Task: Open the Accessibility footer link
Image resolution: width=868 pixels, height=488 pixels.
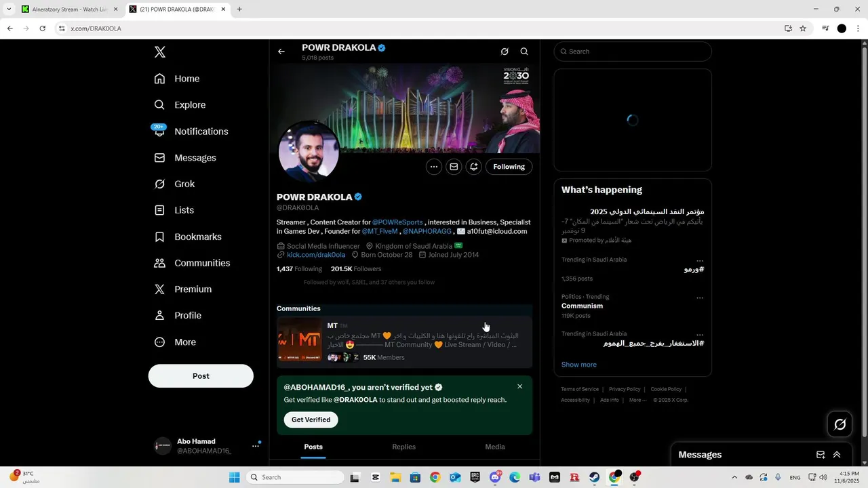Action: [x=575, y=400]
